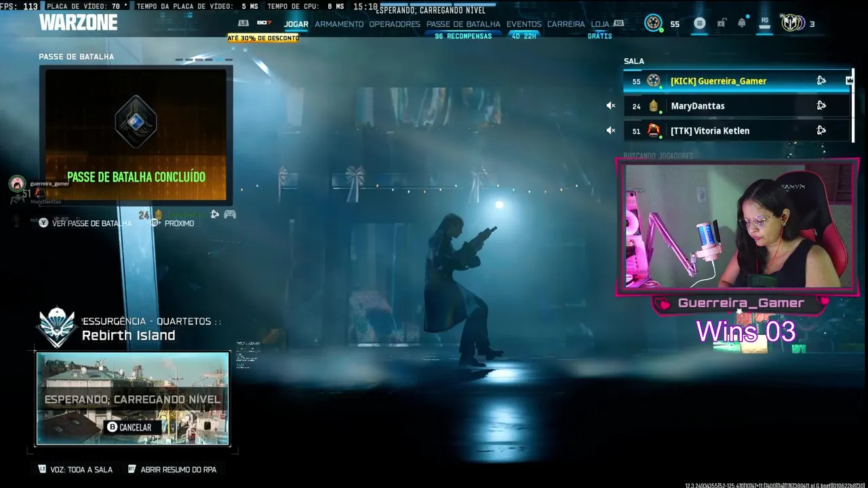The width and height of the screenshot is (868, 488).
Task: Click the room list scrollbar
Action: click(853, 105)
